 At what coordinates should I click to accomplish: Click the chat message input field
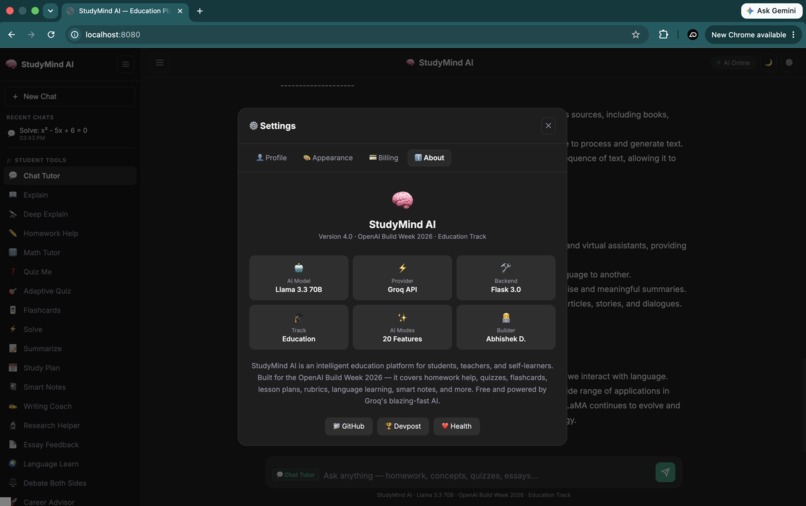pyautogui.click(x=486, y=476)
